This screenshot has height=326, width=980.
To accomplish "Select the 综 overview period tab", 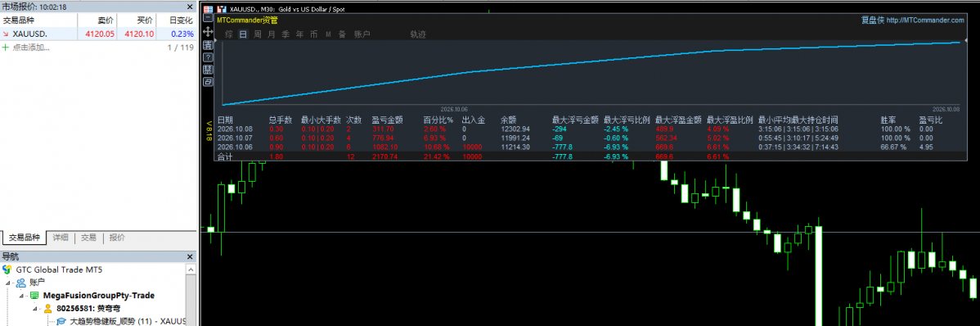I will 229,34.
